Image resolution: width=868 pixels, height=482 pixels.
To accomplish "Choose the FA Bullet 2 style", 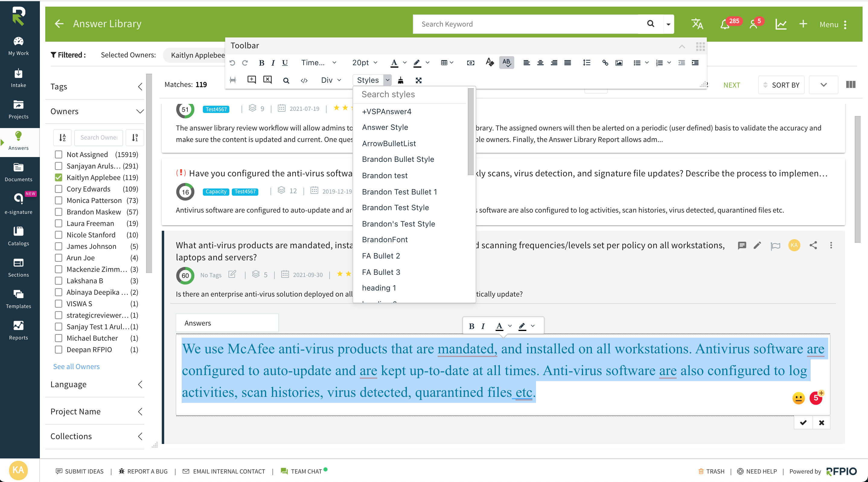I will point(381,256).
